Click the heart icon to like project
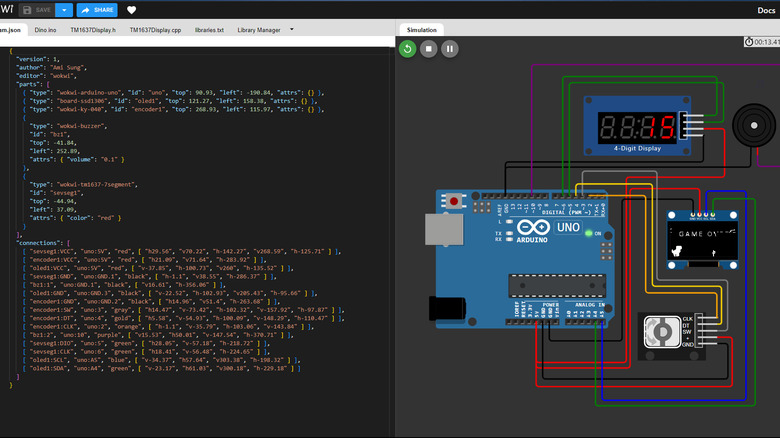780x438 pixels. 131,10
